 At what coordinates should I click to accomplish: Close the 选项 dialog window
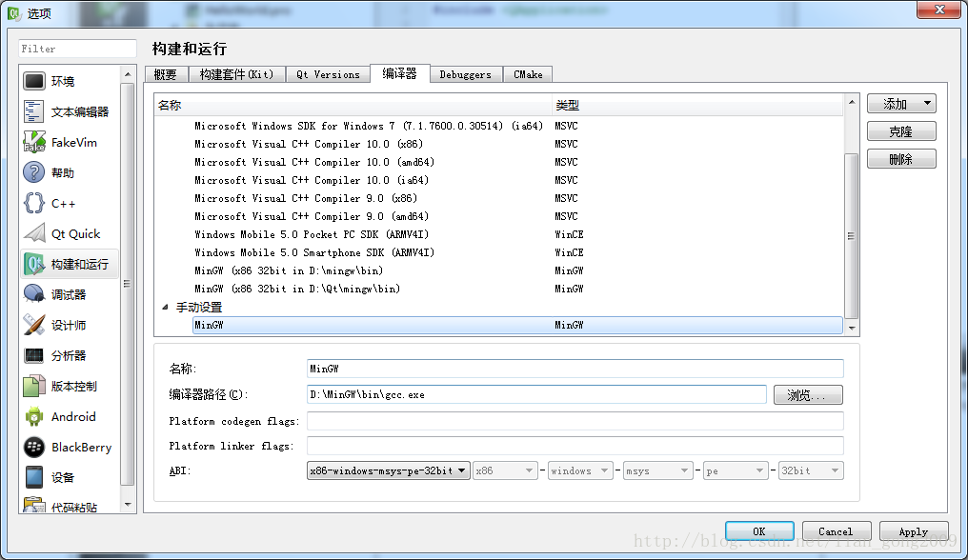coord(939,10)
